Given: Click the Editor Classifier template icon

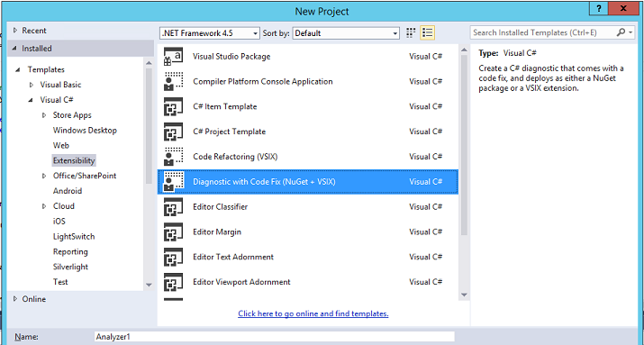Looking at the screenshot, I should pos(173,206).
